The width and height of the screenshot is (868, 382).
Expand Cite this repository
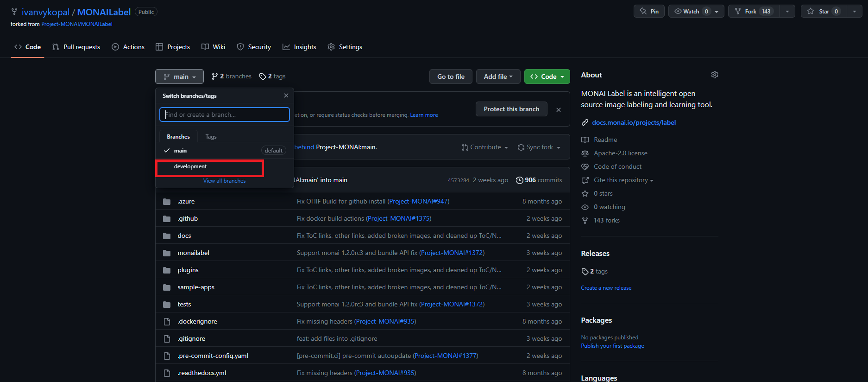[623, 180]
